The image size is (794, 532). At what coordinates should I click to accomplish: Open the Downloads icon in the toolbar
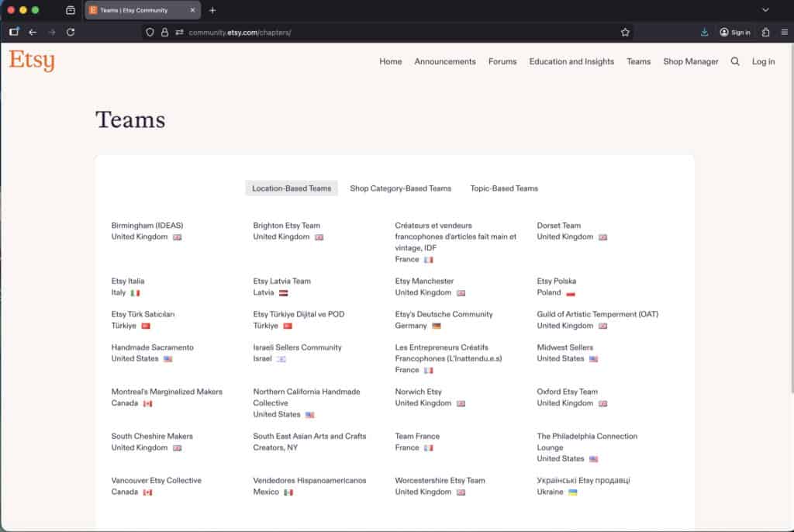tap(704, 32)
